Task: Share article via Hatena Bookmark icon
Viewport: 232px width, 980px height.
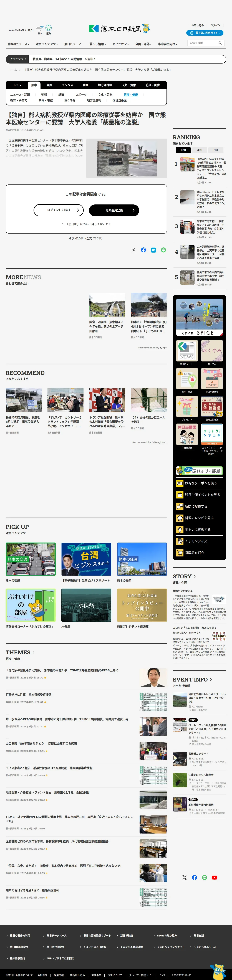Action: point(153,250)
